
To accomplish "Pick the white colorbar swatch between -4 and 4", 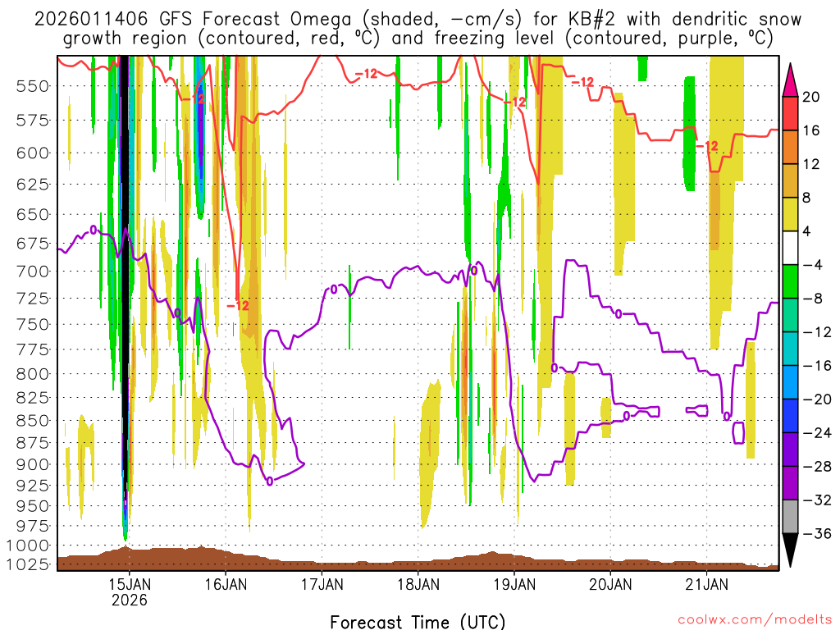I will pyautogui.click(x=790, y=248).
